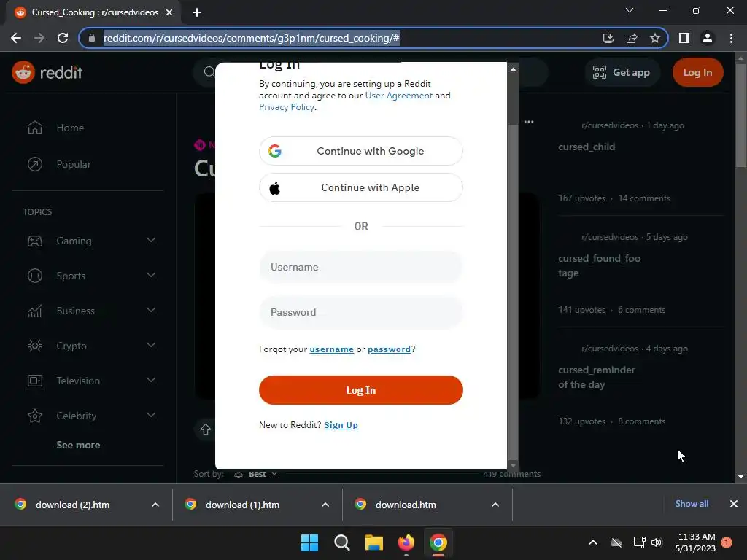Viewport: 747px width, 560px height.
Task: Select Popular in sidebar menu
Action: point(74,164)
